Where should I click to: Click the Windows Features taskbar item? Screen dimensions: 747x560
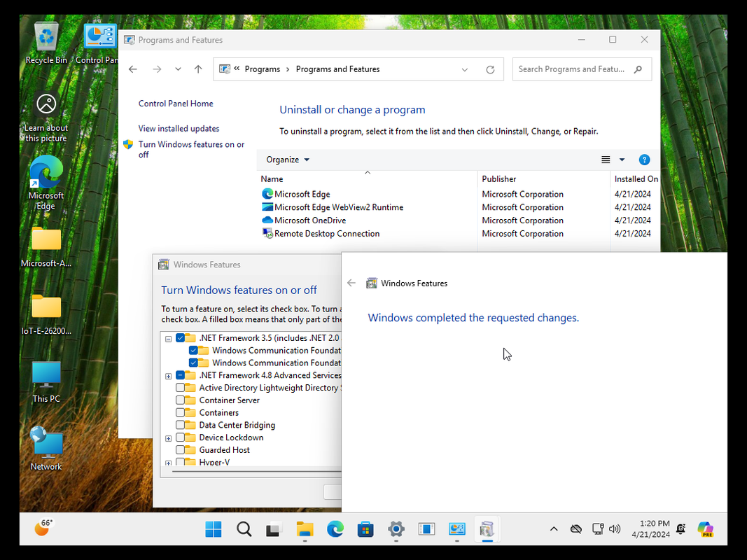click(487, 529)
